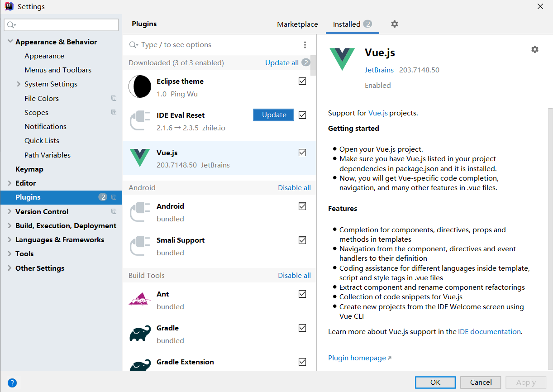Viewport: 553px width, 392px height.
Task: Open Menus and Toolbars settings
Action: (x=58, y=70)
